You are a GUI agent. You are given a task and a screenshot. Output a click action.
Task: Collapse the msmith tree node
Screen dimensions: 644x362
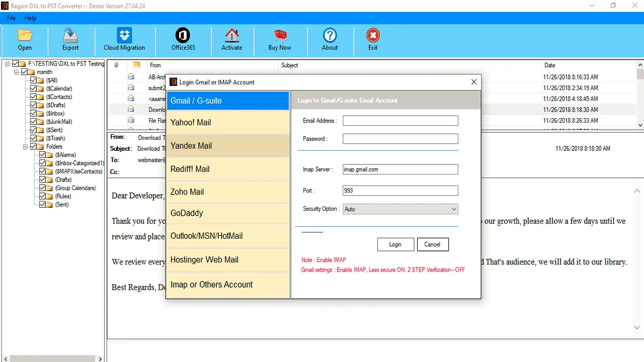click(16, 72)
